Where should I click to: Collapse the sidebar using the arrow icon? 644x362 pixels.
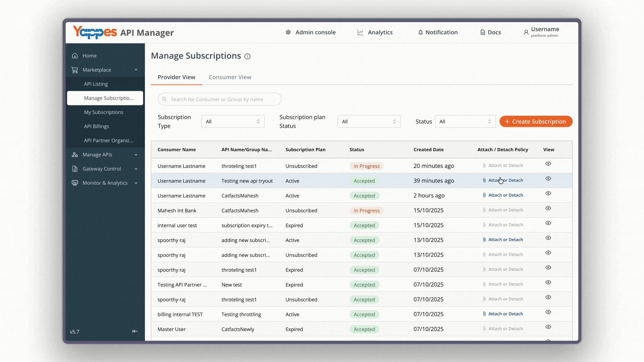coord(135,331)
